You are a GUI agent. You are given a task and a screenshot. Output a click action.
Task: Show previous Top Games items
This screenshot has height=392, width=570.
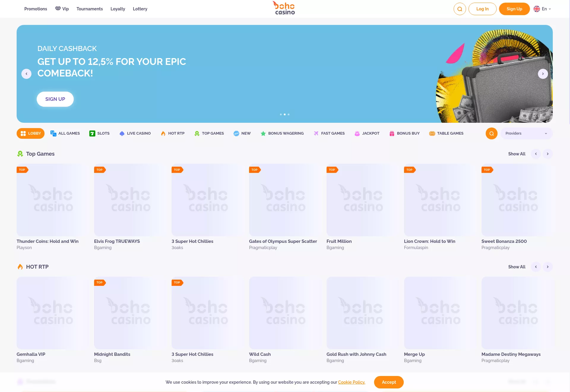[x=536, y=154]
